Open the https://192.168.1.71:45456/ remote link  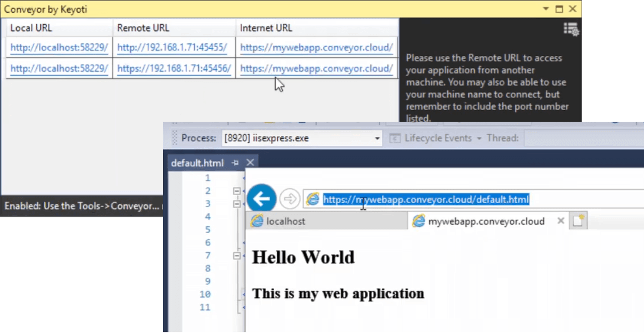coord(174,68)
